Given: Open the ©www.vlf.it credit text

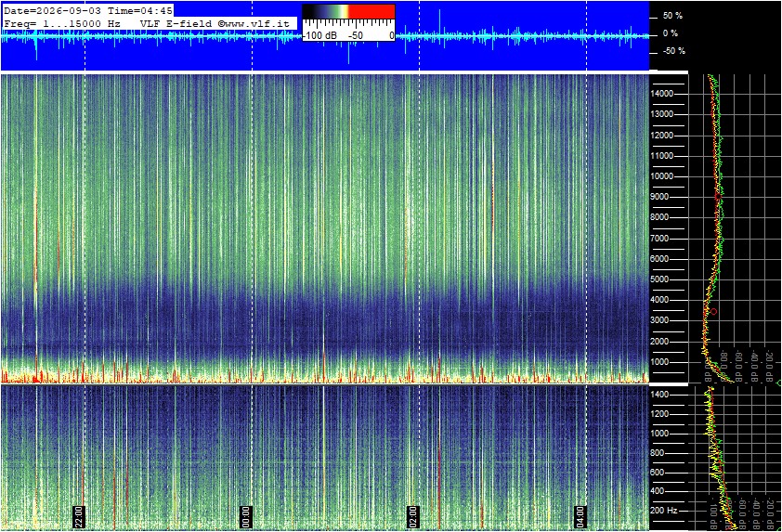Looking at the screenshot, I should coord(254,23).
